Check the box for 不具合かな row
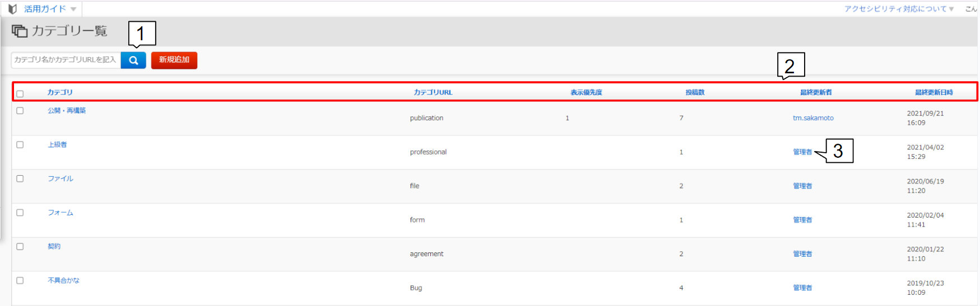980x306 pixels. 20,281
